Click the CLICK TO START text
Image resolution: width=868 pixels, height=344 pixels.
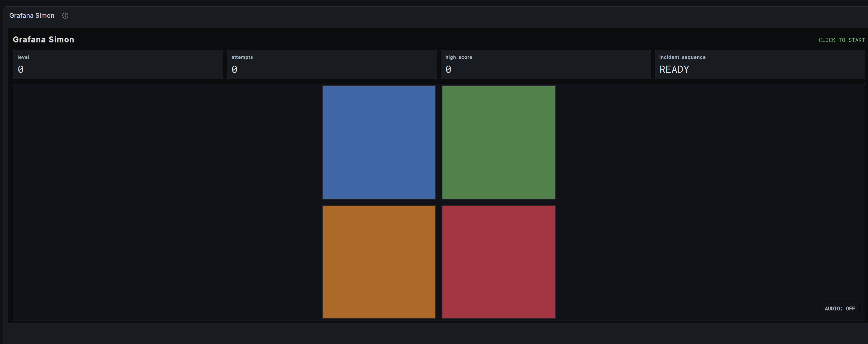[x=841, y=40]
